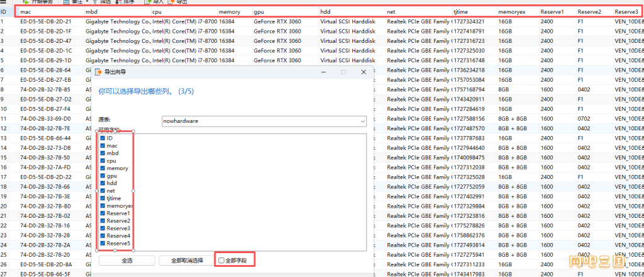Screen dimensions: 644x277
Task: Minimize the 导出向导 dialog
Action: click(x=324, y=72)
